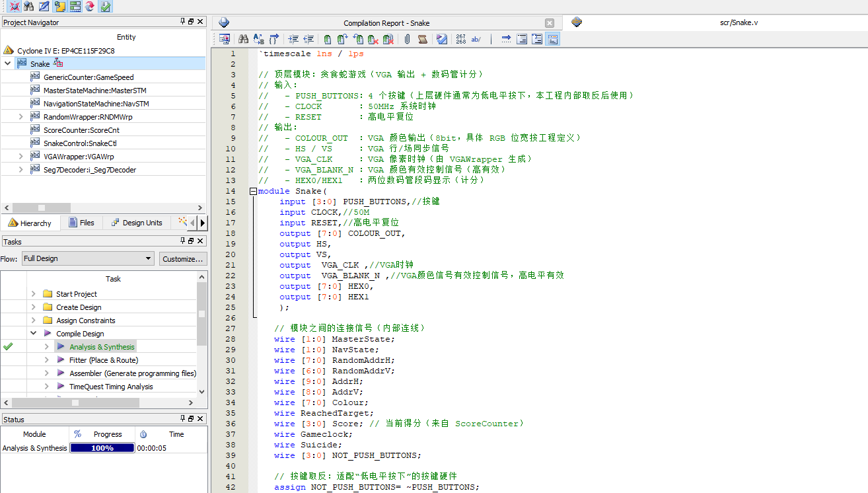Viewport: 868px width, 493px height.
Task: Expand the RandomWrapper:RNDMWrp entity
Action: pos(20,116)
